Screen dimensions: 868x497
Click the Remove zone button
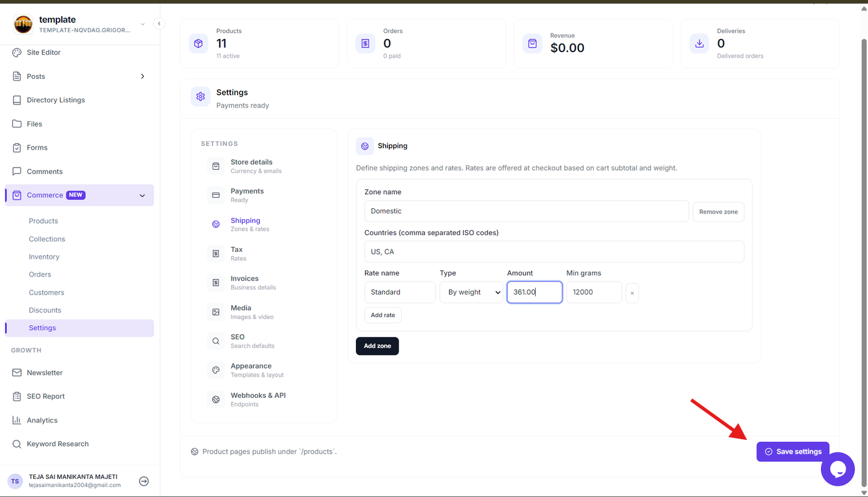coord(718,212)
